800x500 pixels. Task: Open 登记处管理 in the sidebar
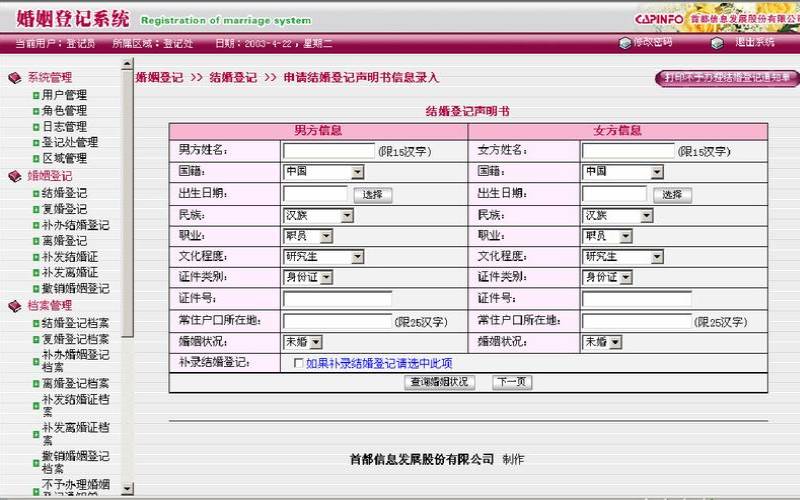pos(70,142)
